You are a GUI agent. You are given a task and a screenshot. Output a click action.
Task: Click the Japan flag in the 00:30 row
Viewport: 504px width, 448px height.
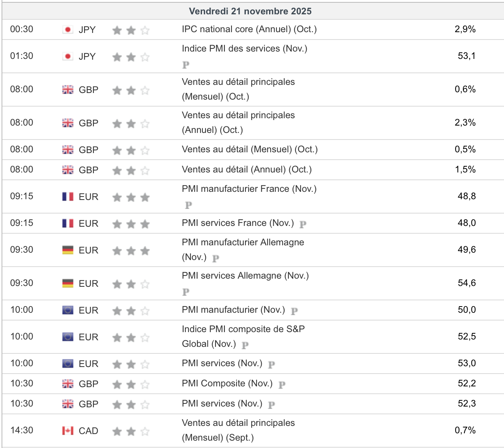tap(68, 29)
